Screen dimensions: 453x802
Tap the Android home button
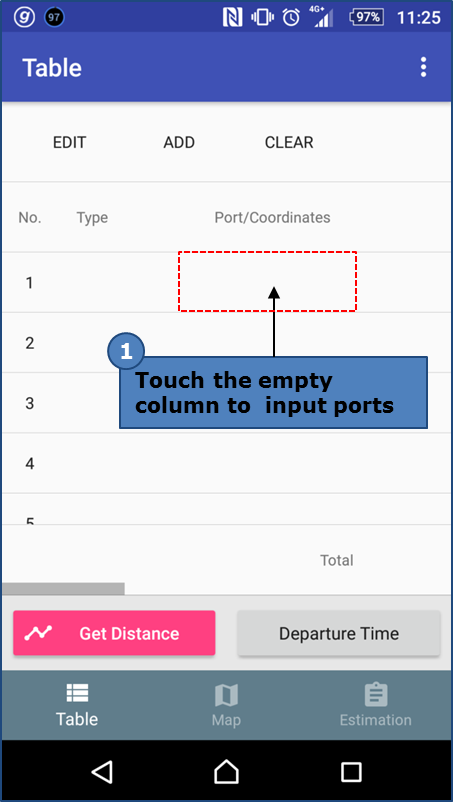(226, 771)
